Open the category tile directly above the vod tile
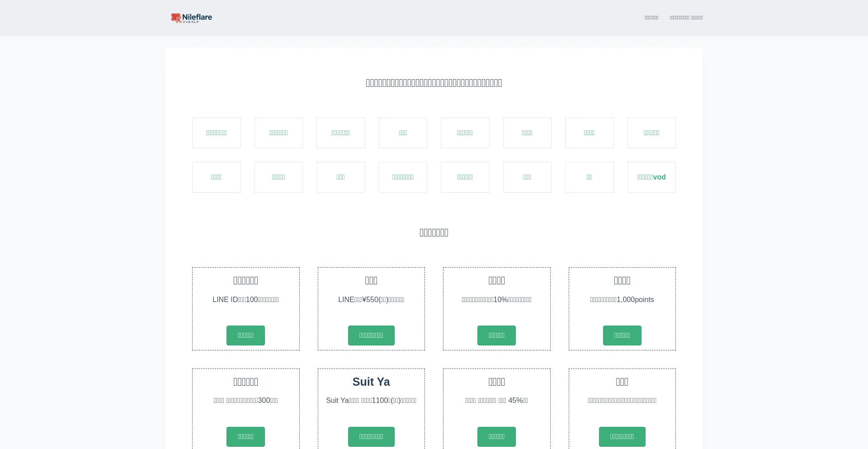The image size is (868, 449). 651,133
